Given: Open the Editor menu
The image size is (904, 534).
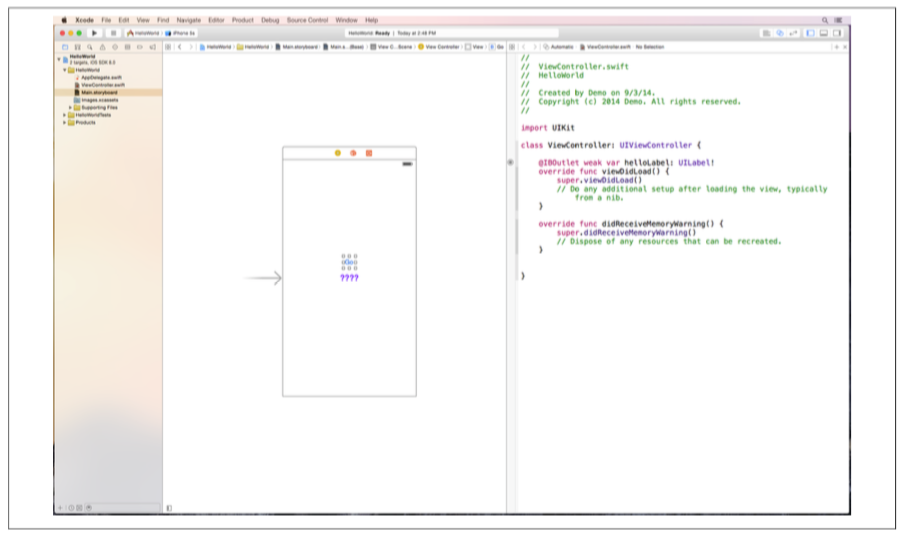Looking at the screenshot, I should tap(216, 20).
